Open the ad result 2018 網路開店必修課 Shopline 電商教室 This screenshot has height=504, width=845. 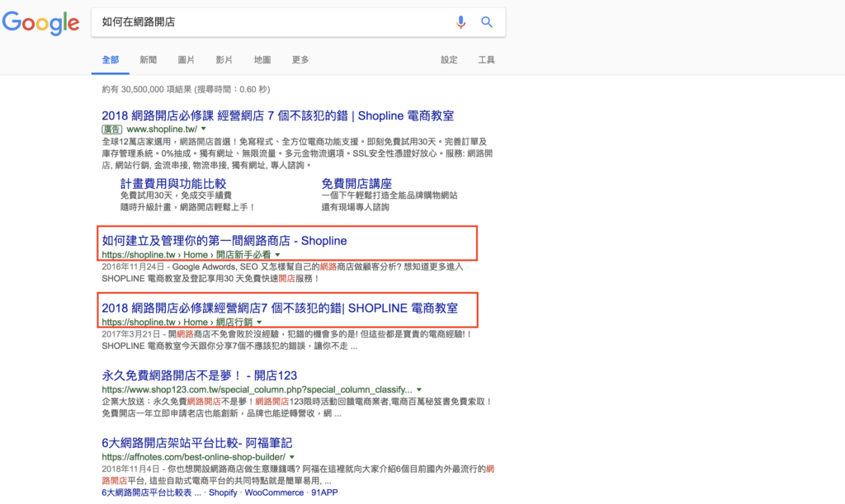click(277, 115)
